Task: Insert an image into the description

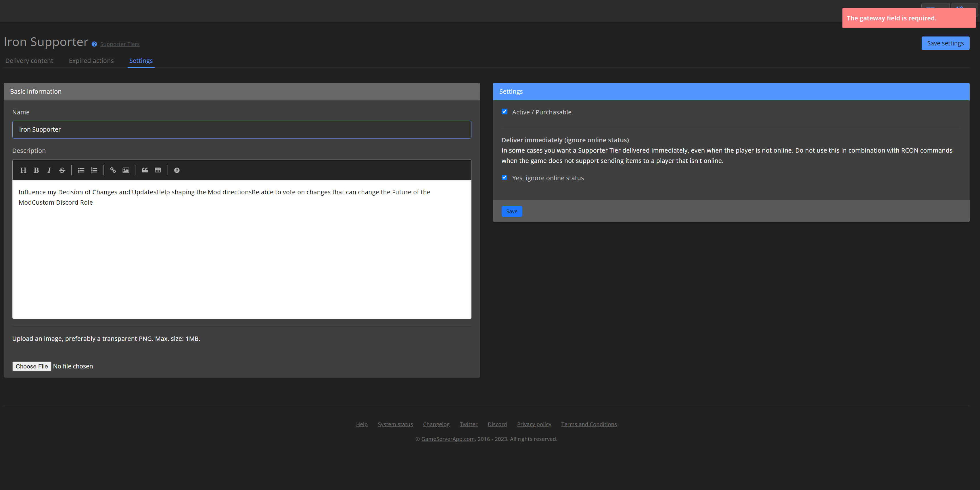Action: [x=126, y=170]
